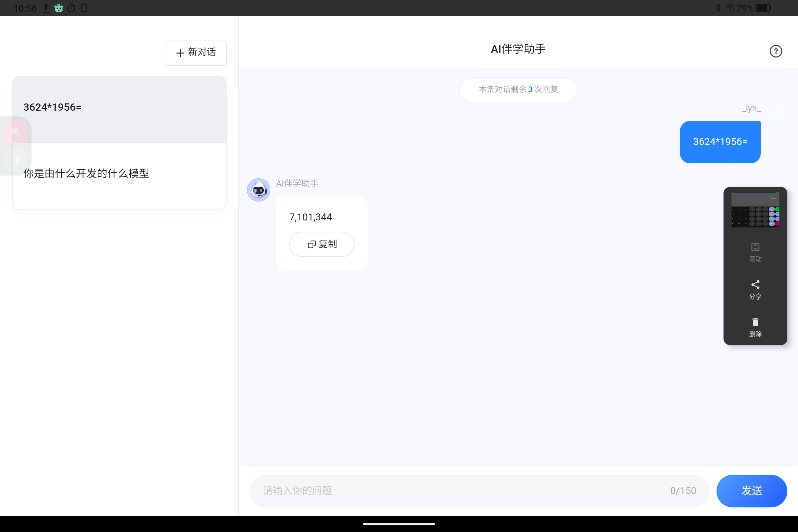Screen dimensions: 798x532
Task: Open the 你是由什么开发的什么模型 conversation
Action: tap(119, 176)
